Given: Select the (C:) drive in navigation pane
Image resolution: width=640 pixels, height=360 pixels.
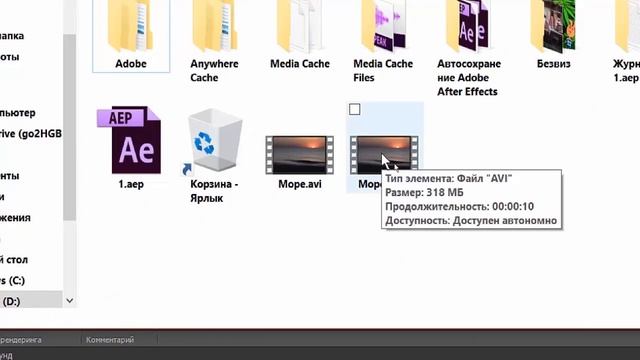Looking at the screenshot, I should [x=12, y=280].
